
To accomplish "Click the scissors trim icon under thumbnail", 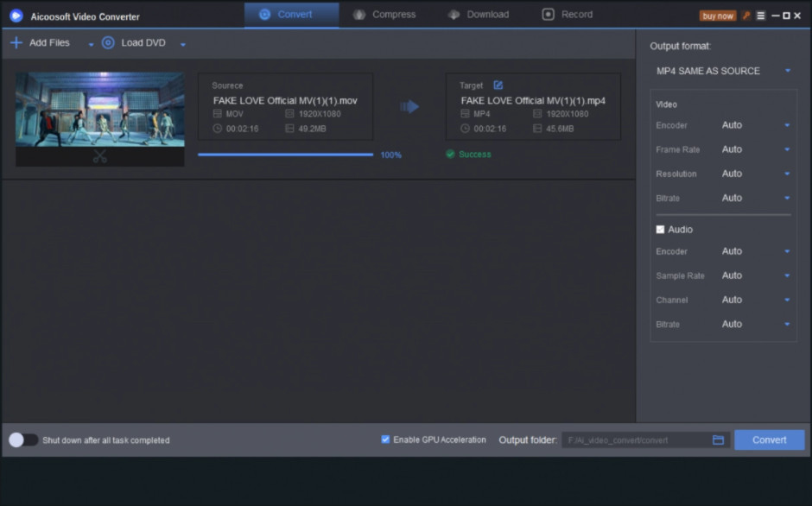I will click(100, 156).
